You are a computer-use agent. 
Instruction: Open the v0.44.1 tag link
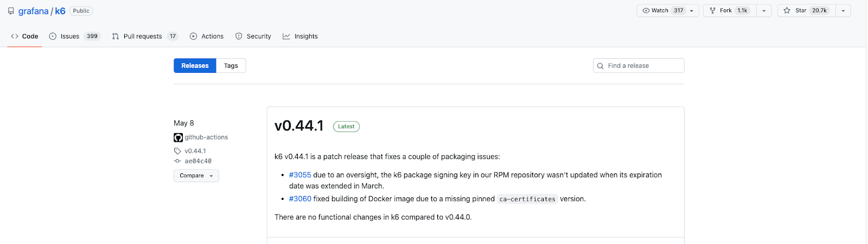pyautogui.click(x=195, y=151)
